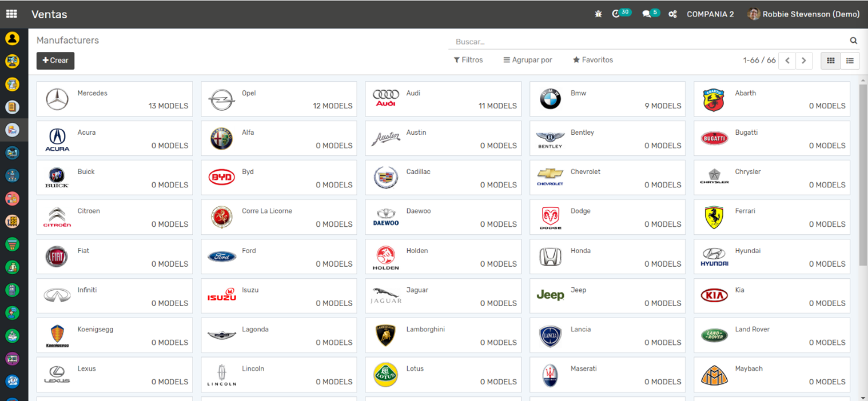Click the Maybach logo

click(714, 375)
